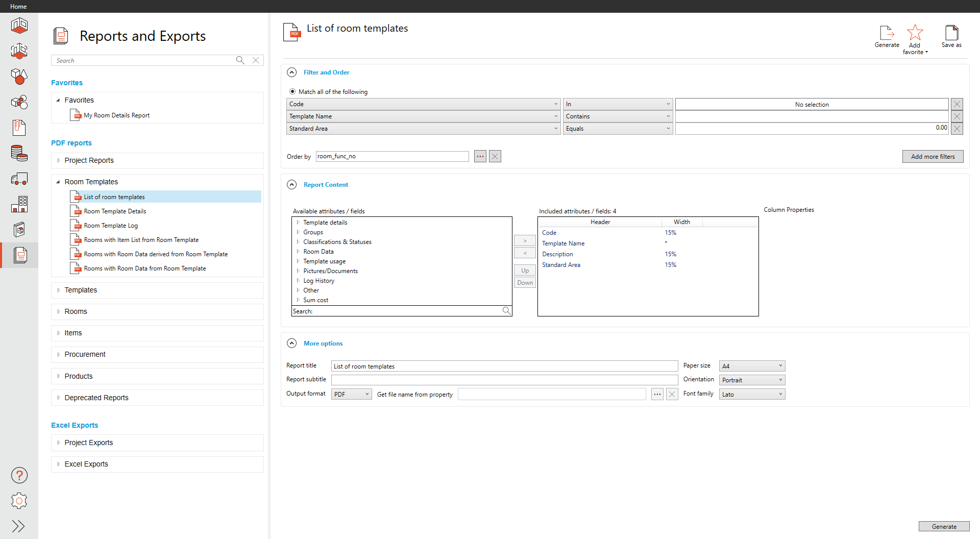Open settings gear icon in sidebar
Image resolution: width=980 pixels, height=539 pixels.
[x=19, y=501]
